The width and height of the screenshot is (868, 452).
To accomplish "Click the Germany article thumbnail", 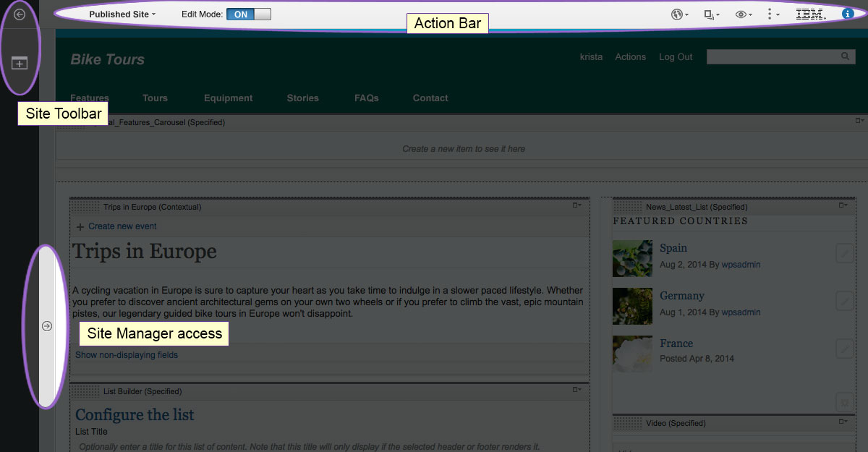I will [x=632, y=306].
